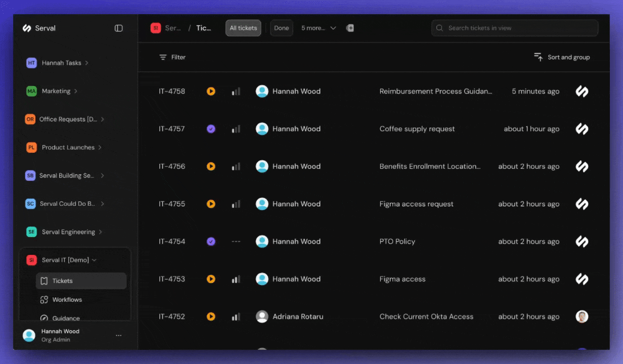Click the priority bars icon on IT-4756
This screenshot has height=364, width=623.
pyautogui.click(x=236, y=166)
